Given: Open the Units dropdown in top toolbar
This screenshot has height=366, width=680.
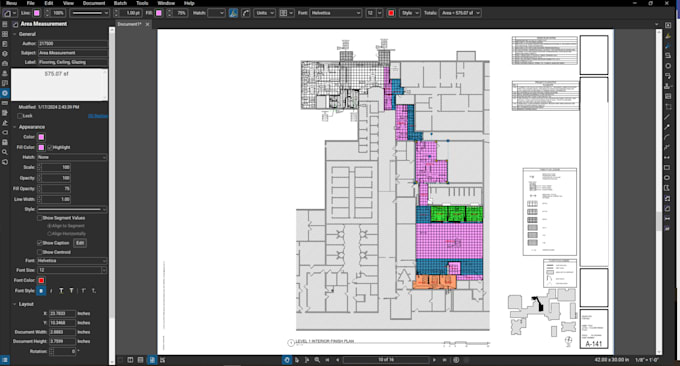Looking at the screenshot, I should point(265,13).
